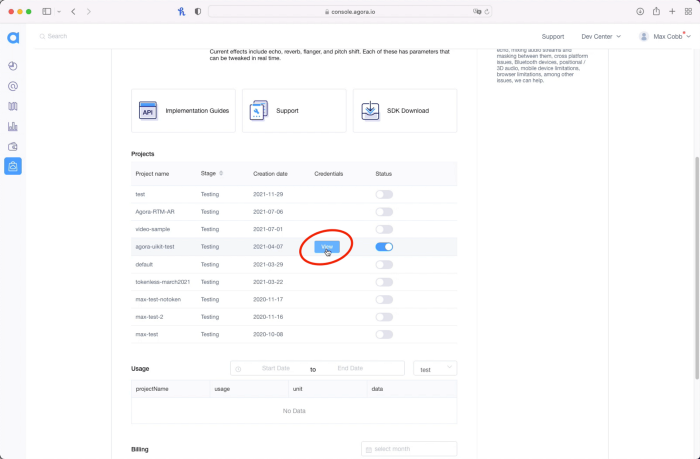Click the Creation date column header
This screenshot has width=700, height=459.
pos(270,174)
